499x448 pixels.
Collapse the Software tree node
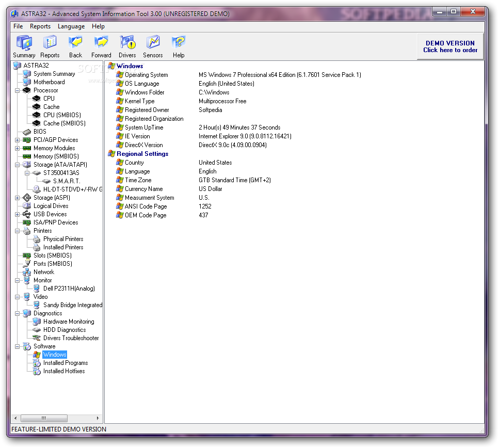point(17,346)
